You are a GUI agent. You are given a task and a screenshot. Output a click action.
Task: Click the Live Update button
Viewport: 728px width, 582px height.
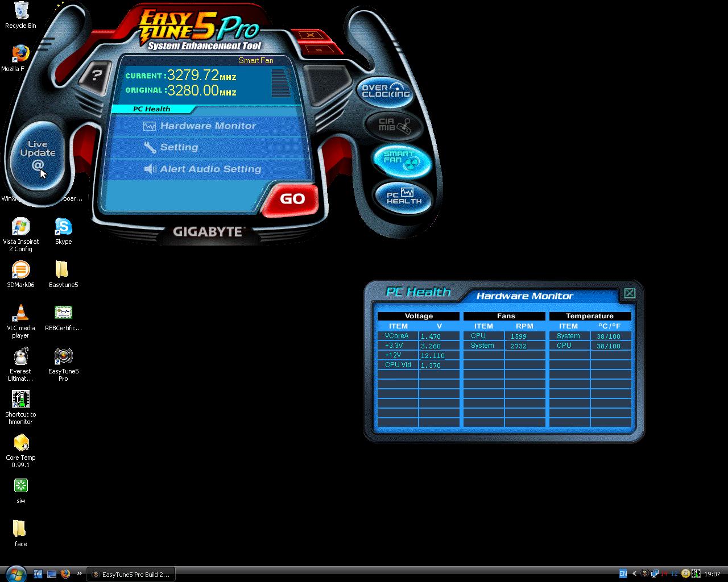tap(38, 155)
